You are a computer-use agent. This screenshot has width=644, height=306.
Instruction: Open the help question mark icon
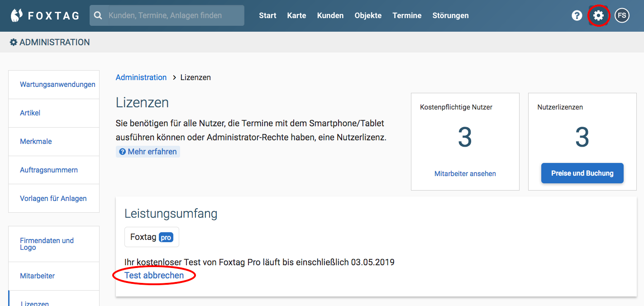point(577,15)
